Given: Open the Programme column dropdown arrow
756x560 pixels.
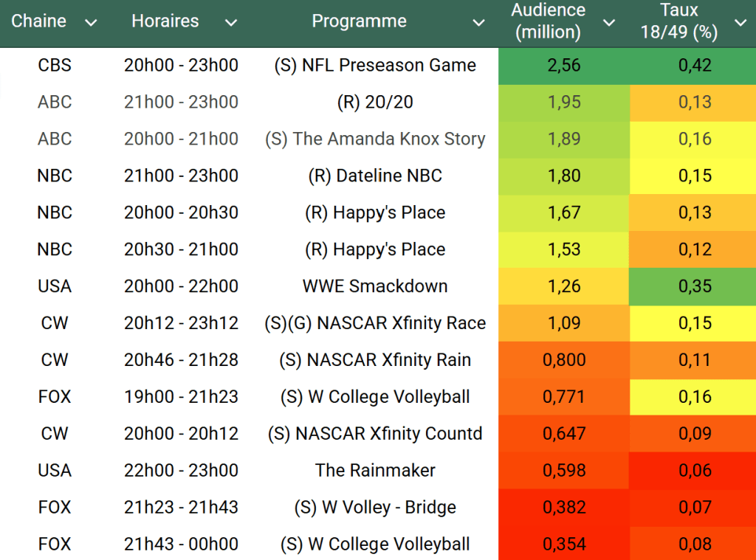Looking at the screenshot, I should pos(479,23).
